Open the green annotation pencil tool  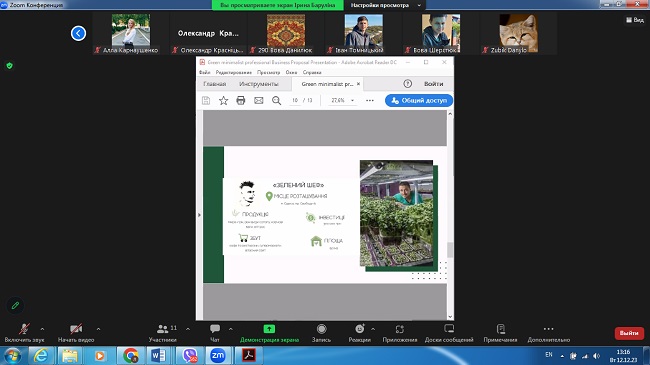[15, 306]
